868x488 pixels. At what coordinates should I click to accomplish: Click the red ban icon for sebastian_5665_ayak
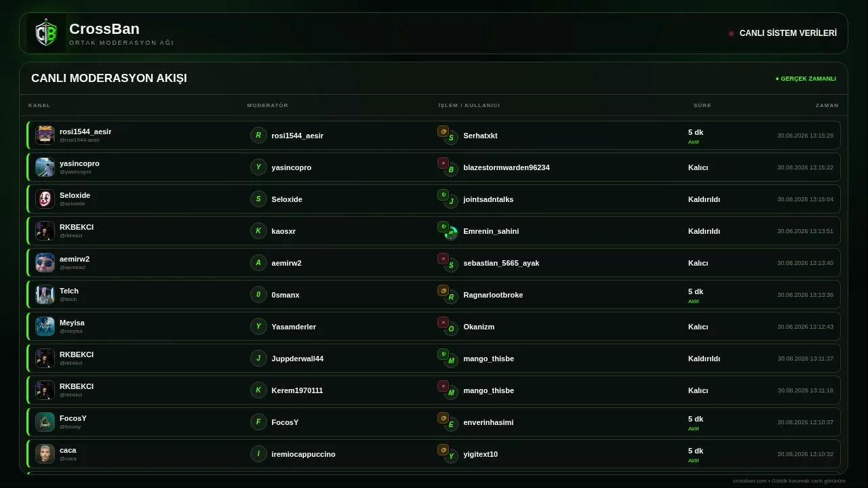(x=443, y=259)
